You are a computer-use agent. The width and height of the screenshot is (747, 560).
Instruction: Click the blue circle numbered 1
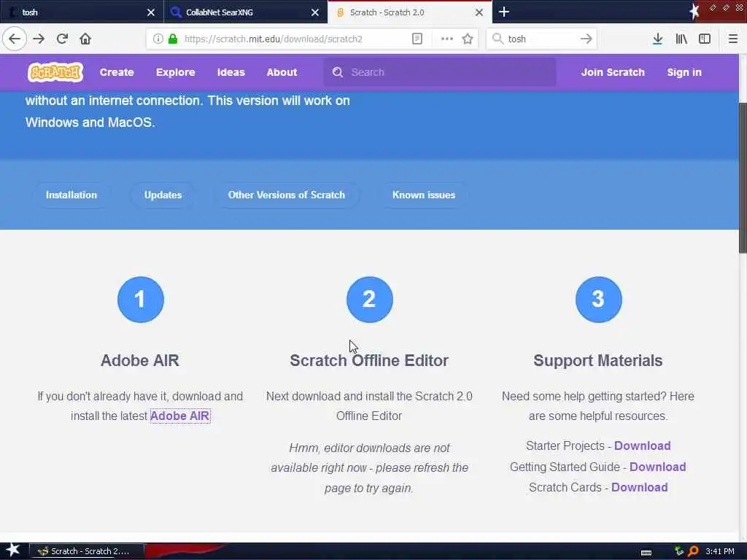coord(141,300)
